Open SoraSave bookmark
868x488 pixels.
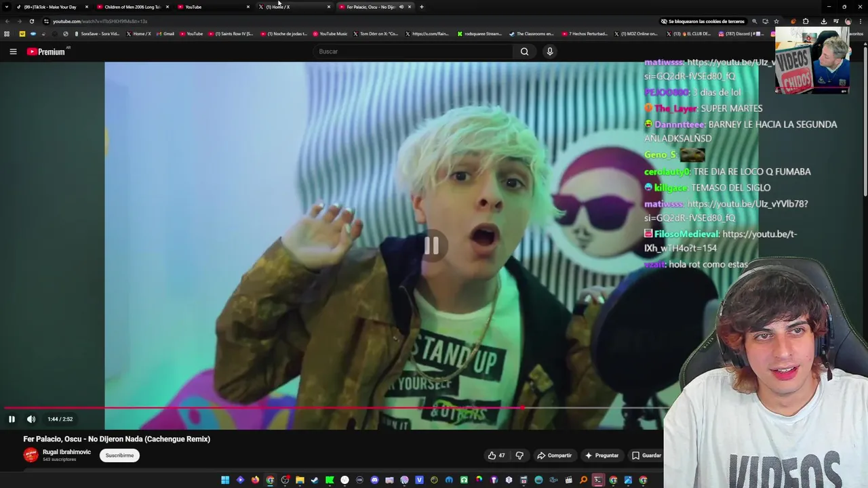tap(97, 34)
